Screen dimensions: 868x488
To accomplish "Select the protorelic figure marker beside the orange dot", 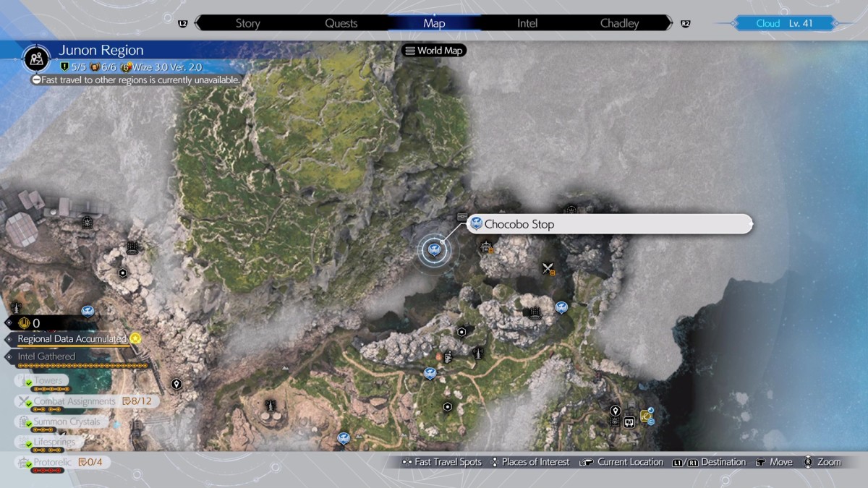I will (448, 356).
